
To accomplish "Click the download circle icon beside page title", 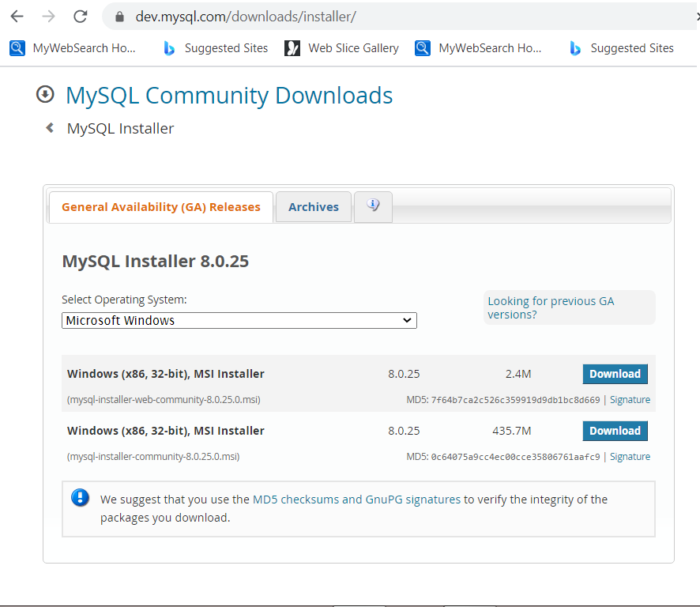I will [x=46, y=95].
